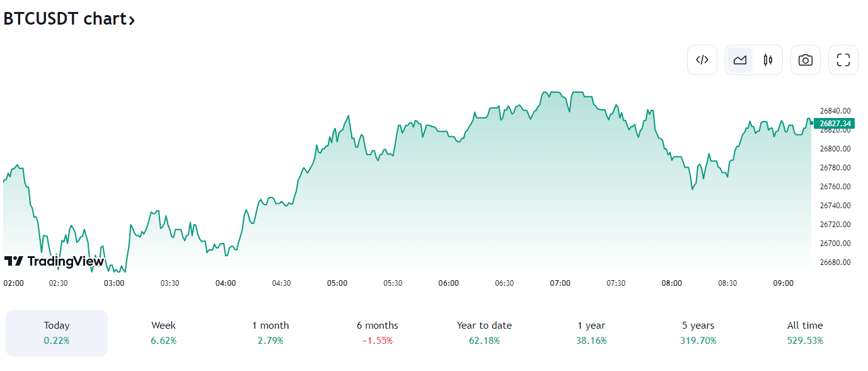The image size is (868, 371).
Task: Select the Week time range tab
Action: tap(163, 333)
